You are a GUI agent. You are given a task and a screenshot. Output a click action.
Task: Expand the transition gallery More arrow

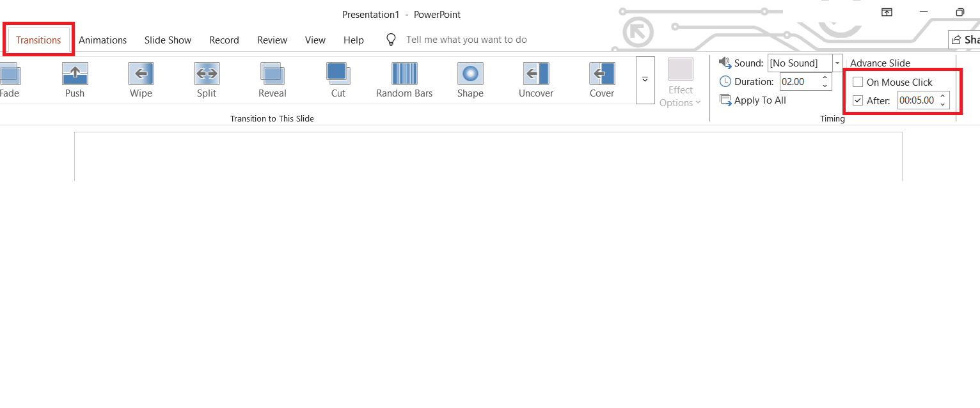pyautogui.click(x=645, y=80)
